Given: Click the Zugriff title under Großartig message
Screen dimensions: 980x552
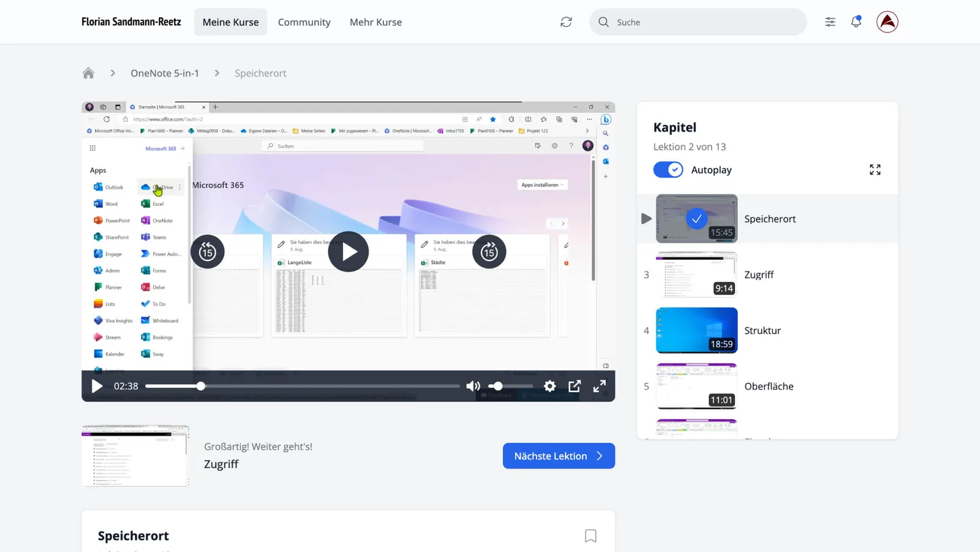Looking at the screenshot, I should tap(222, 464).
